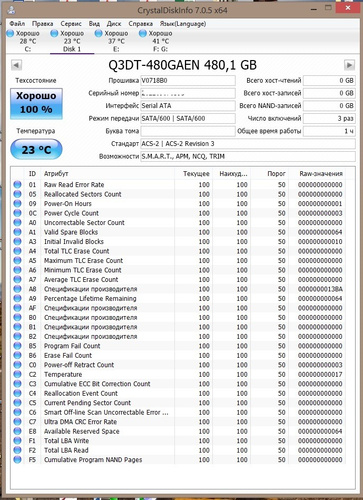Select the E: drive status icon
The height and width of the screenshot is (500, 363).
(98, 33)
